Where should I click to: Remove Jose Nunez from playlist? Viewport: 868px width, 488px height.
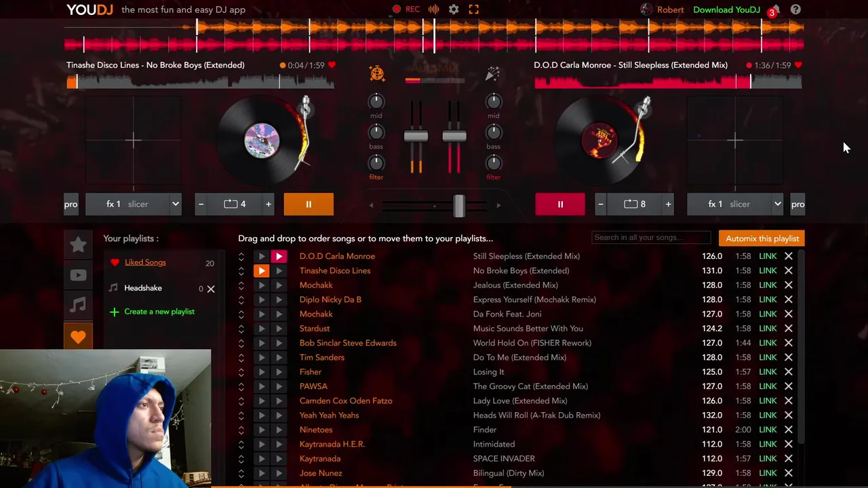pos(789,473)
